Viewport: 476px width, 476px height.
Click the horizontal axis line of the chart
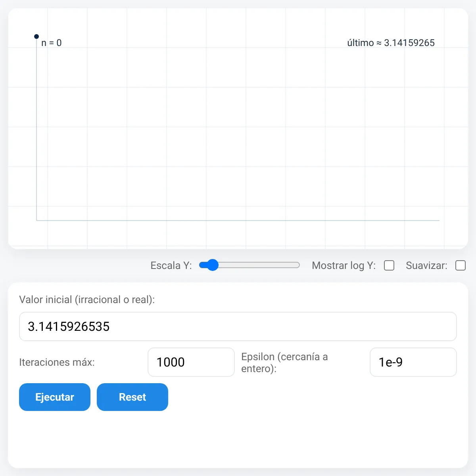[x=238, y=220]
